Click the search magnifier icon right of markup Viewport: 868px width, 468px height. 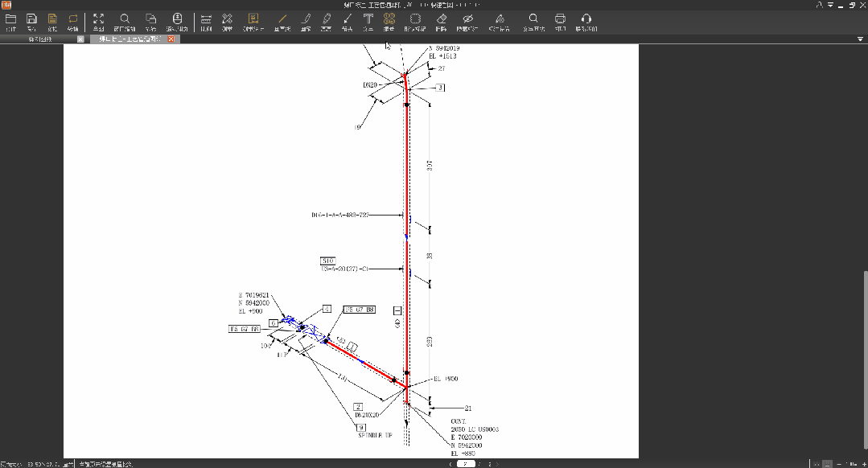[533, 18]
